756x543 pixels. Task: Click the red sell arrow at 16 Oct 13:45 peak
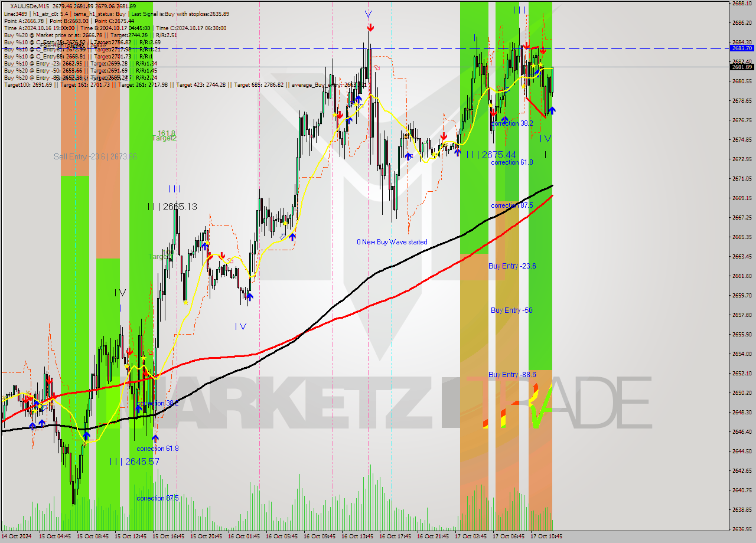(x=370, y=27)
